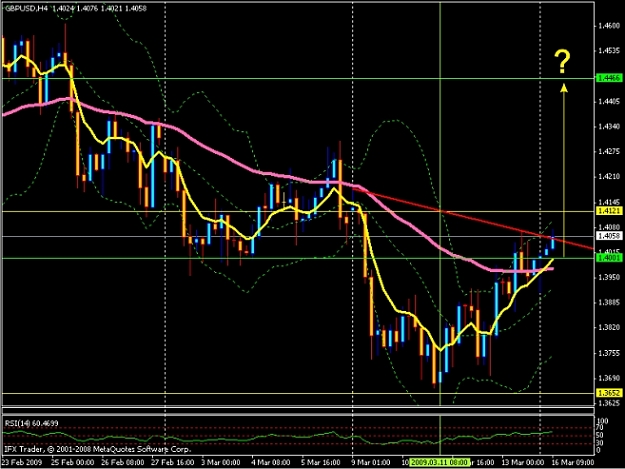Select the 1.4466 green price label

pyautogui.click(x=609, y=78)
